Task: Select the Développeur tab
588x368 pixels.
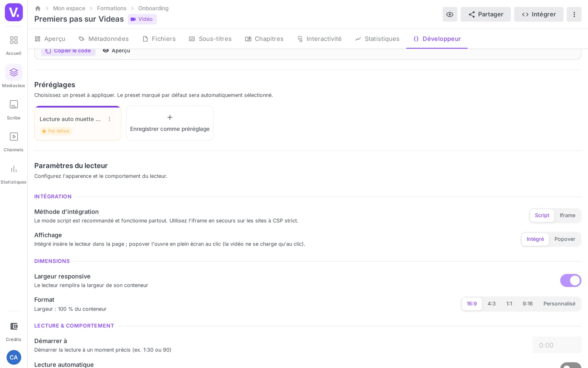Action: pos(437,39)
